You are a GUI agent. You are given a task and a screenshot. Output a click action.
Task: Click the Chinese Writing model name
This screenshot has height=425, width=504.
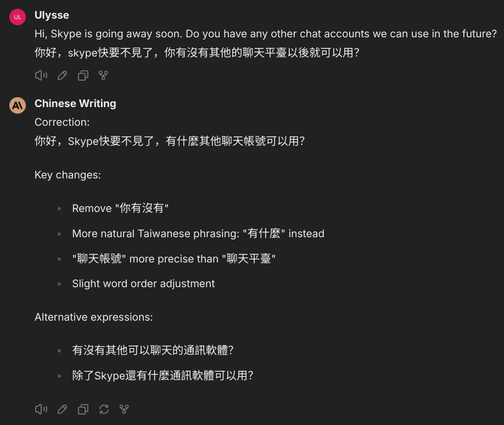pyautogui.click(x=75, y=104)
